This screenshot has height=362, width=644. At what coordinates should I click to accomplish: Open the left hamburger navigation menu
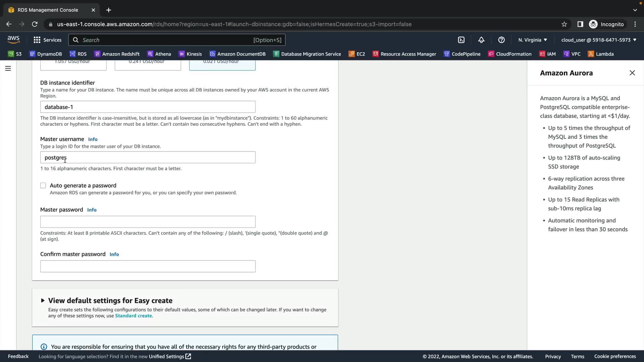click(x=8, y=68)
